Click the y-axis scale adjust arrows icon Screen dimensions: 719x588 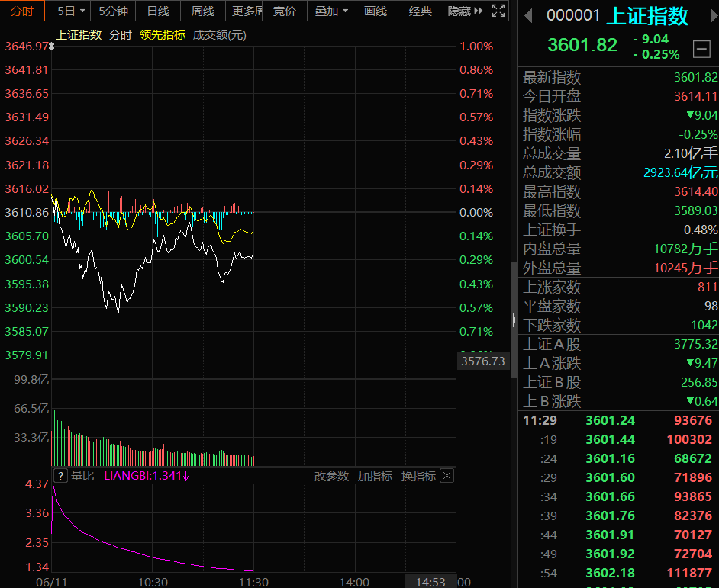pos(52,47)
